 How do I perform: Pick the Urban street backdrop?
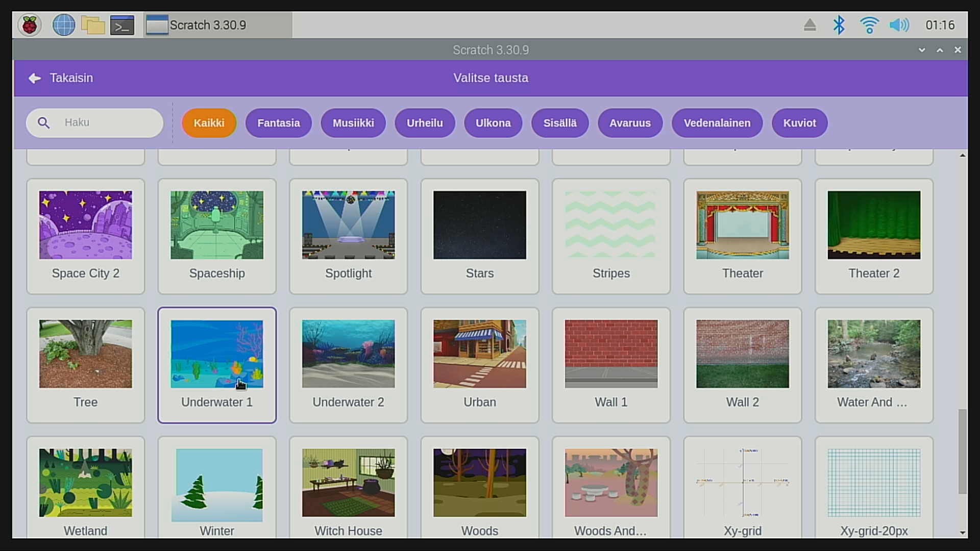tap(480, 365)
